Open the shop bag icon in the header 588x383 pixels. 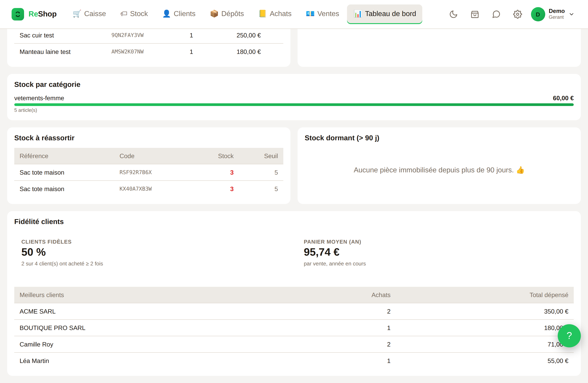click(x=475, y=14)
